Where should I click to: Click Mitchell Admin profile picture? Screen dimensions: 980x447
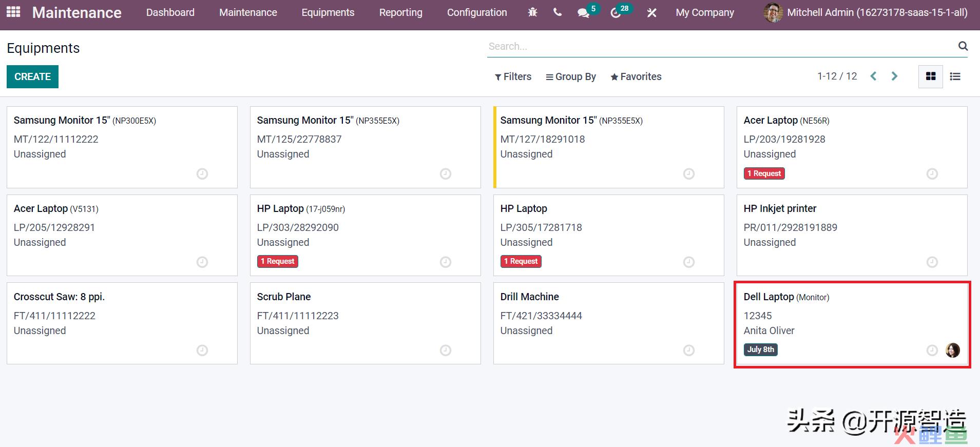click(x=773, y=12)
